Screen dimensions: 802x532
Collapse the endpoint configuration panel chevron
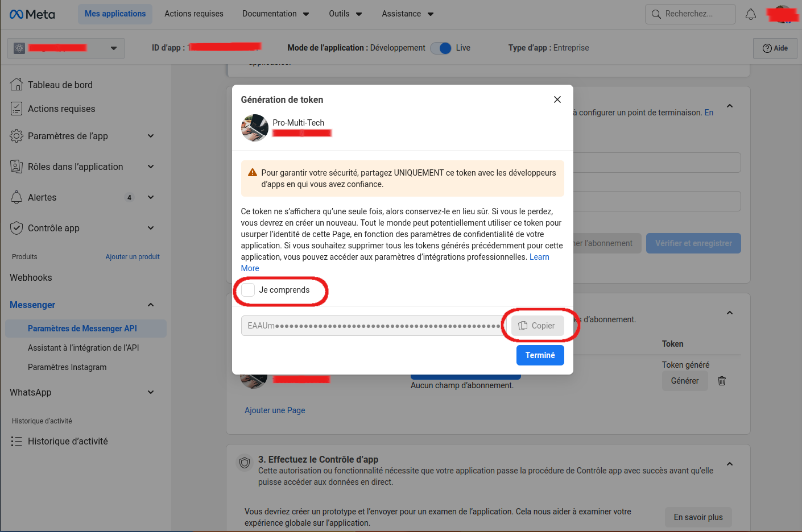(730, 106)
